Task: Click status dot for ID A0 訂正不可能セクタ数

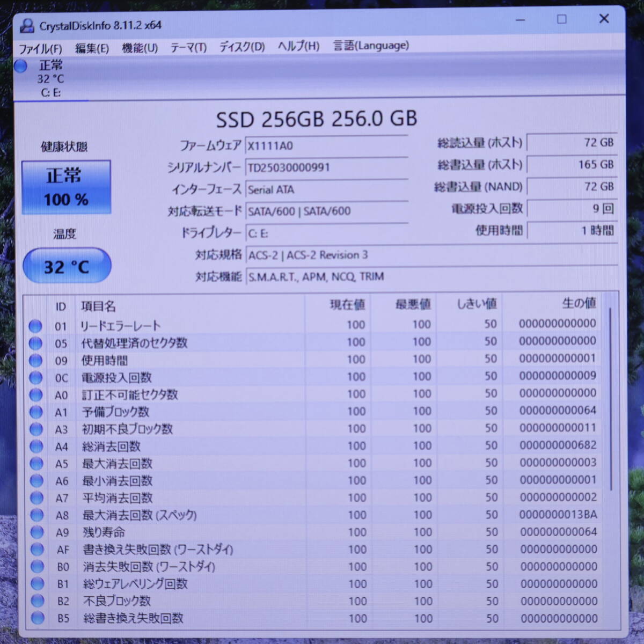Action: click(36, 394)
